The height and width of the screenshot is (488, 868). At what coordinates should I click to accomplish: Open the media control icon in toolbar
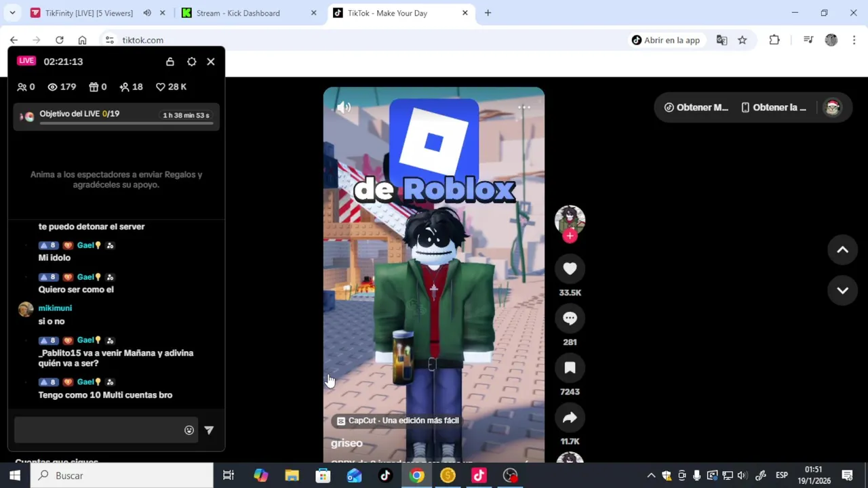pyautogui.click(x=808, y=40)
